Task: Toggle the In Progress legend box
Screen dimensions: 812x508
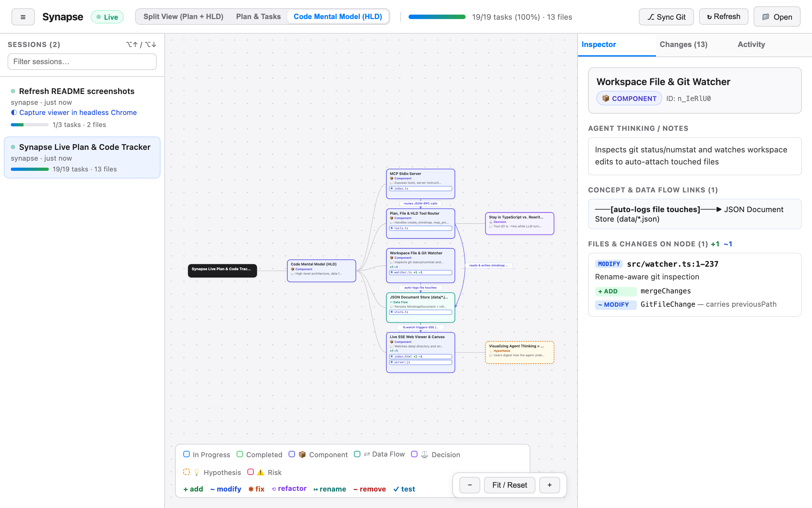Action: 187,454
